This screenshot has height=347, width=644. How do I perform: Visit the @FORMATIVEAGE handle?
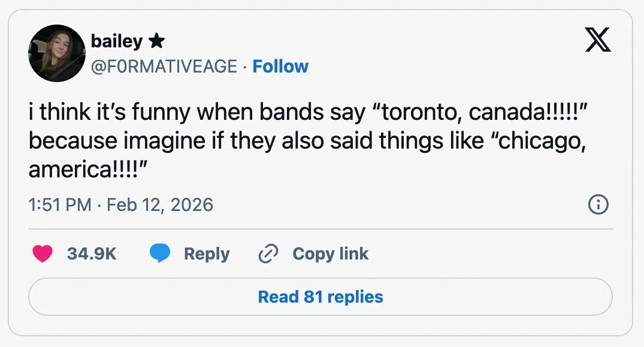pyautogui.click(x=164, y=66)
